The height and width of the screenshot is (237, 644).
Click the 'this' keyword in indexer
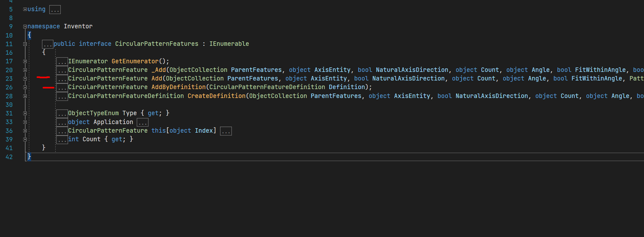coord(158,131)
